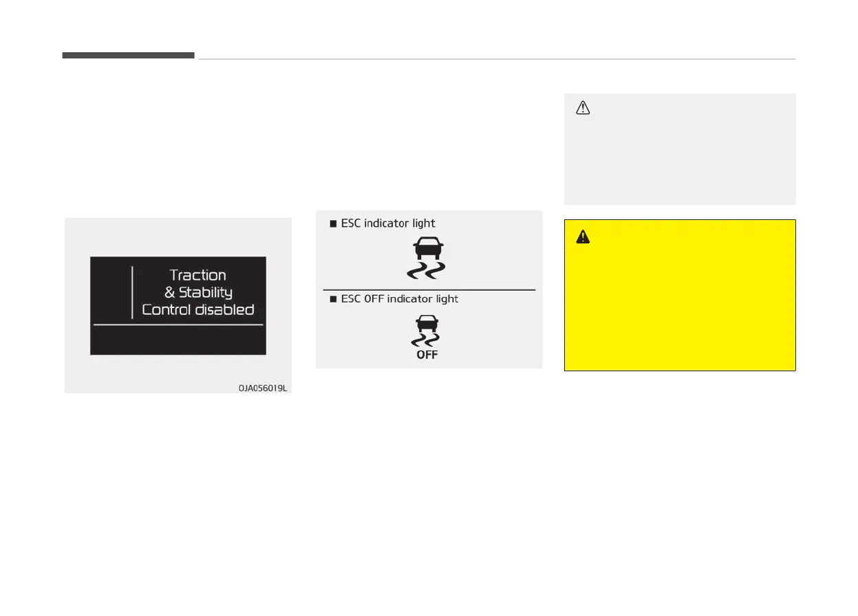Click the square bullet before ESC OFF label
858x616 pixels.
(x=332, y=299)
